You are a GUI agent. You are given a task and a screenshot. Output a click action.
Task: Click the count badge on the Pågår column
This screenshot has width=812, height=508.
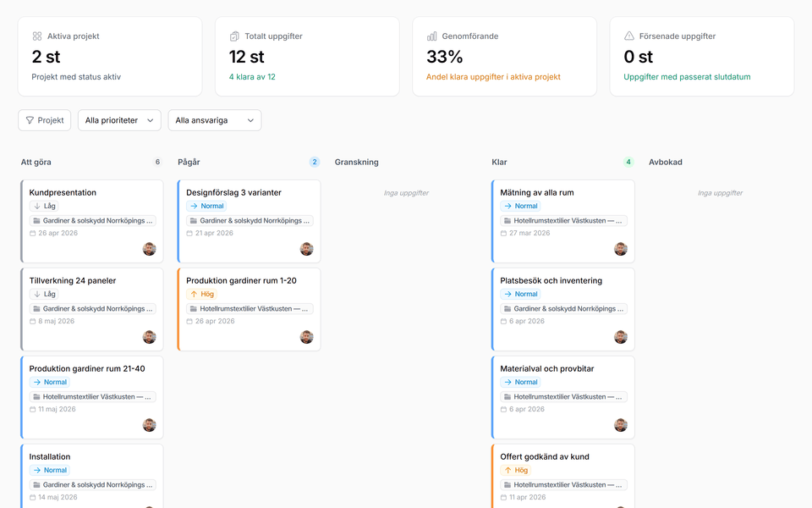point(315,162)
